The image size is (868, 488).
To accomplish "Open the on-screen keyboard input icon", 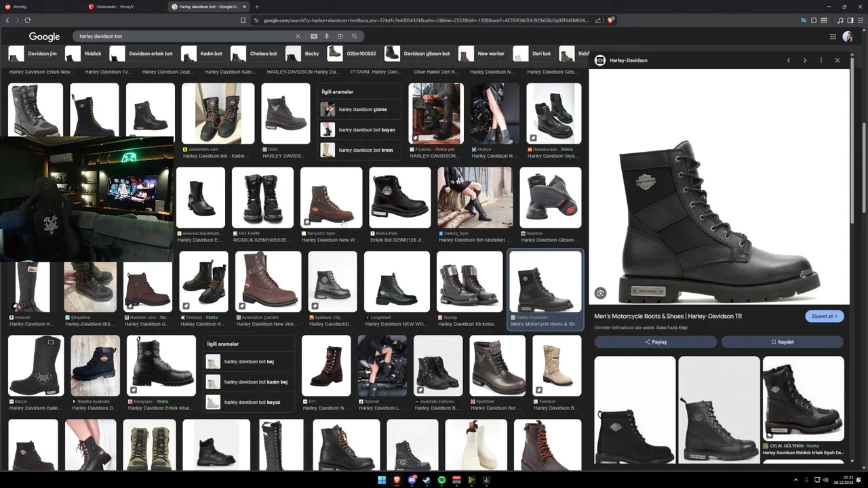I will point(314,36).
